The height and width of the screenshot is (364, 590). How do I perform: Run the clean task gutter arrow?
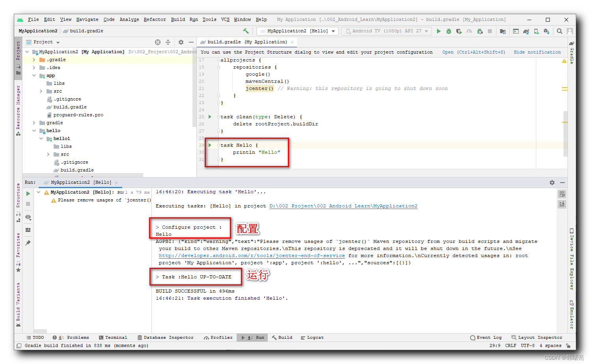[210, 117]
